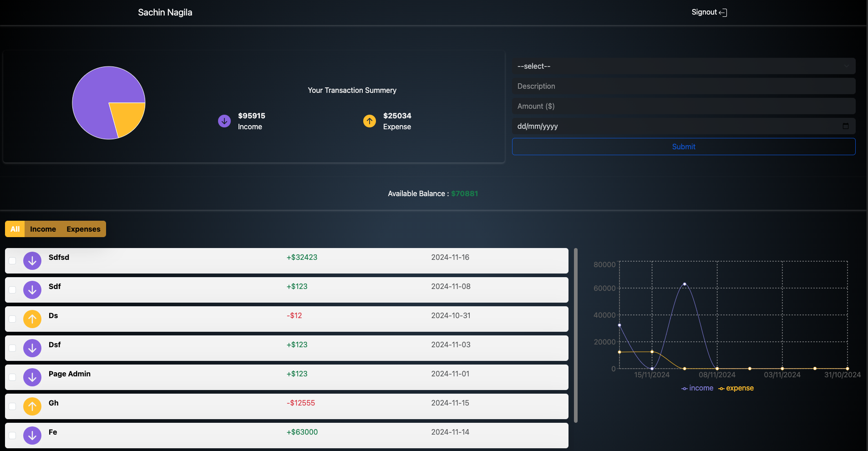Screen dimensions: 868x451
Task: Toggle the expense series in chart legend
Action: pyautogui.click(x=736, y=388)
